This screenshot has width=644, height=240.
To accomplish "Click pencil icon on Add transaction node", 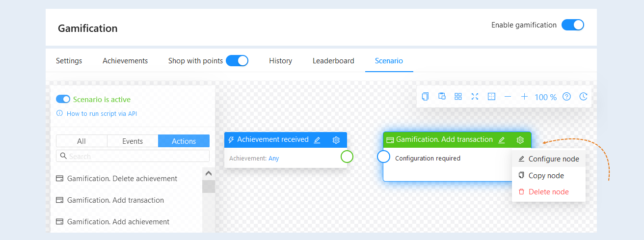I will pyautogui.click(x=502, y=140).
